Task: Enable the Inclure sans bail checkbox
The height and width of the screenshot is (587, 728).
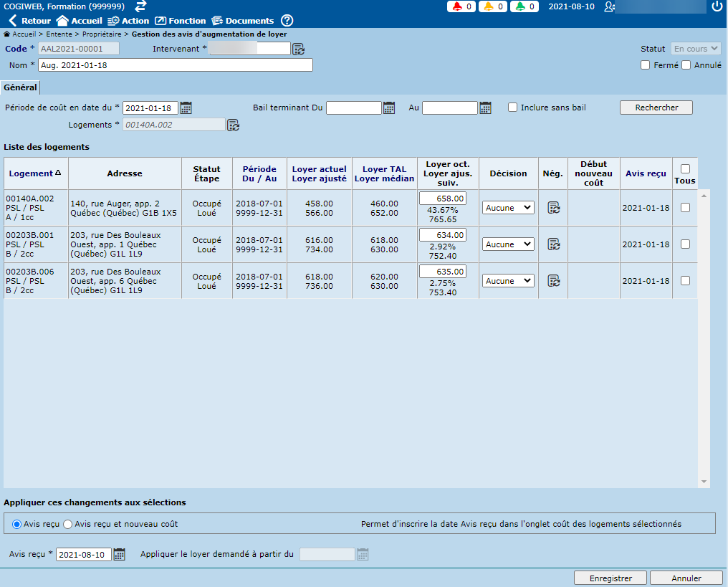Action: tap(513, 108)
